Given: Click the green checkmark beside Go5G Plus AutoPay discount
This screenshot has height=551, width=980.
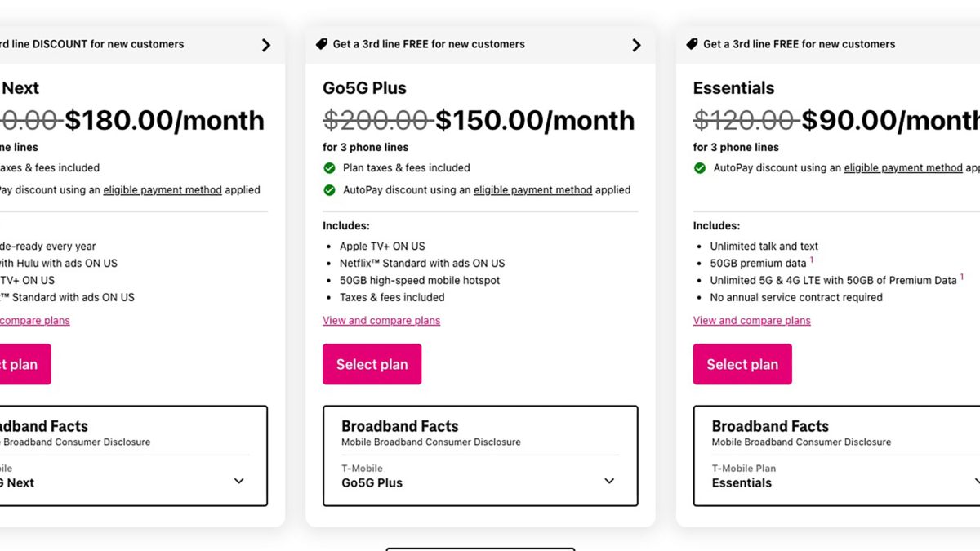Looking at the screenshot, I should [x=329, y=190].
